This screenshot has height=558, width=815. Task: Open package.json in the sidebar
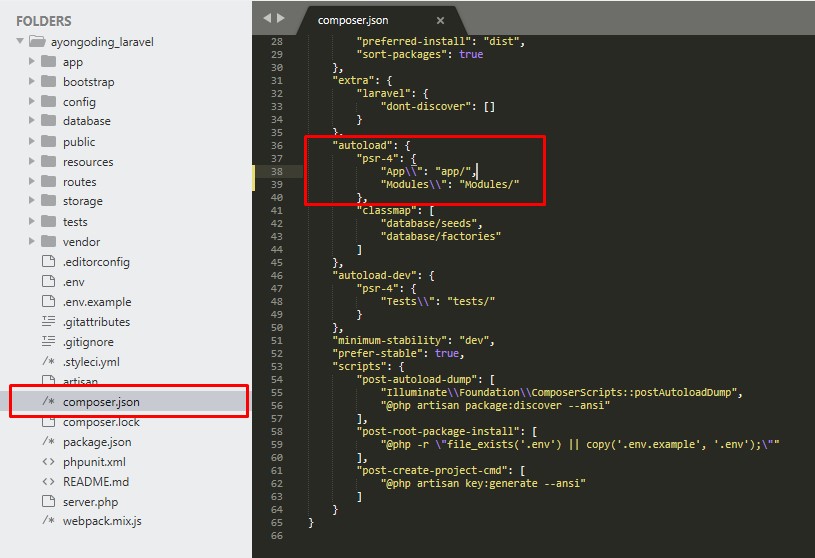coord(97,442)
